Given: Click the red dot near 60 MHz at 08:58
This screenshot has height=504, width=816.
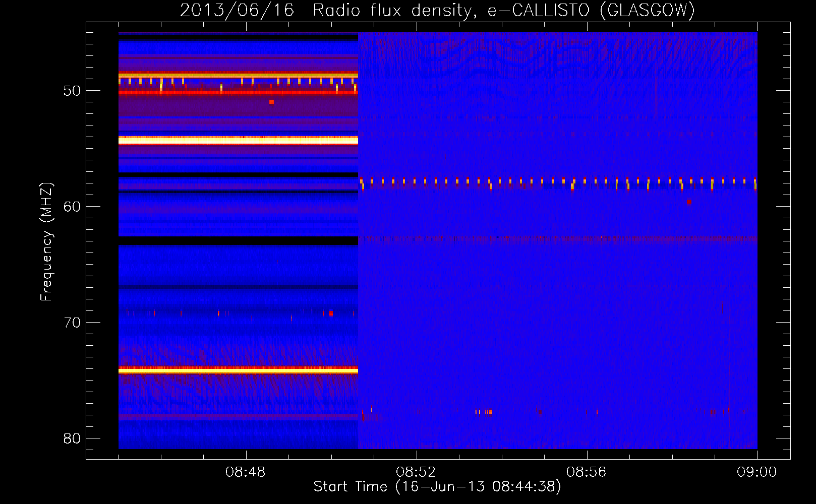Looking at the screenshot, I should point(689,202).
